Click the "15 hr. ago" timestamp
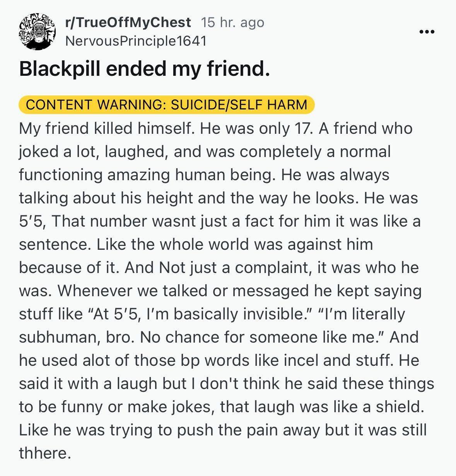Viewport: 456px width, 476px height. click(x=233, y=22)
